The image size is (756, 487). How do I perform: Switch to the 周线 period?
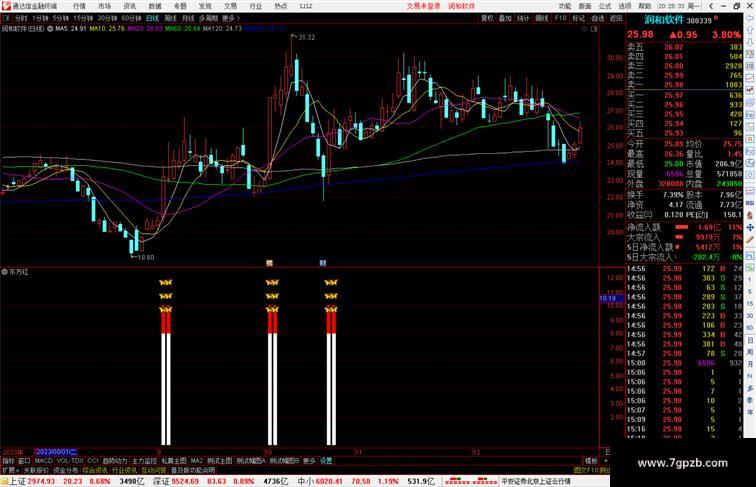[x=170, y=18]
